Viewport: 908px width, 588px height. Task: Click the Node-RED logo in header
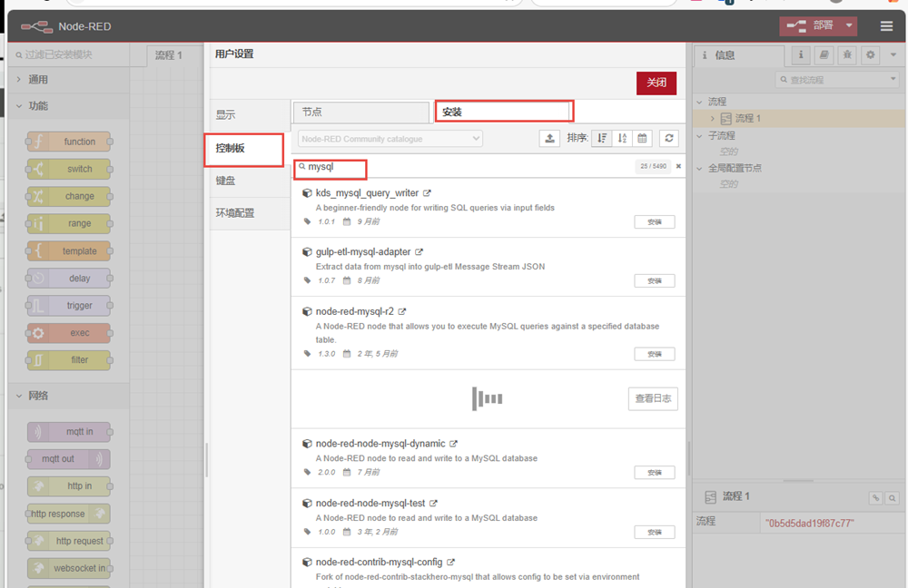click(37, 26)
